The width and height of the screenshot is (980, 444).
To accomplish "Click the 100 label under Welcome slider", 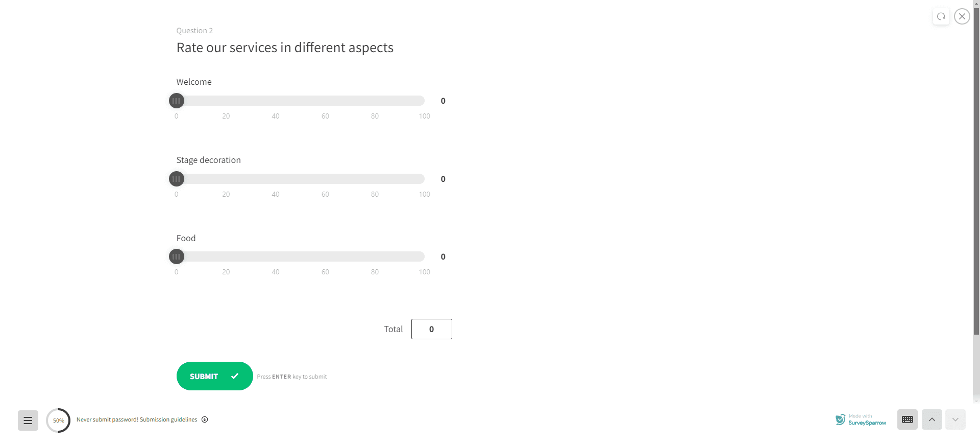I will [x=424, y=116].
